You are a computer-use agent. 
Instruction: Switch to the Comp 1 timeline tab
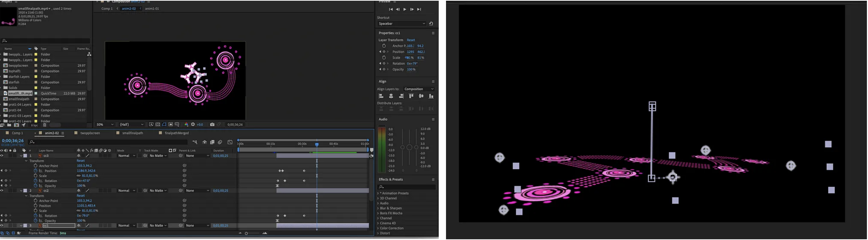pos(17,133)
